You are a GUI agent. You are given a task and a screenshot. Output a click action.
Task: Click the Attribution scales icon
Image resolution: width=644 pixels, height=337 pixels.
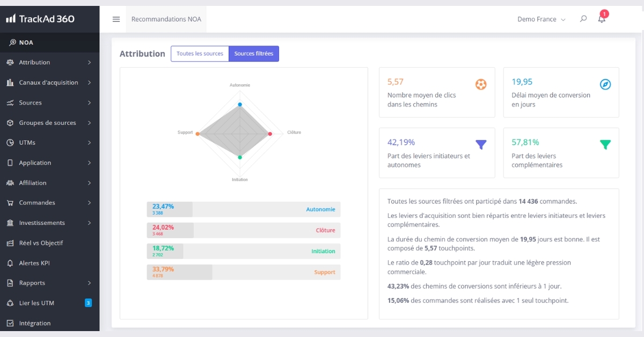point(10,62)
